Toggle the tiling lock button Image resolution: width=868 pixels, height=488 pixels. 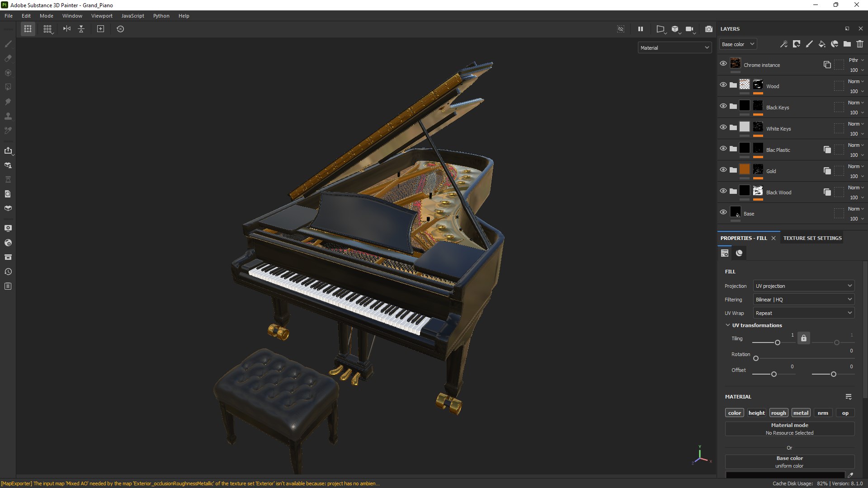804,338
